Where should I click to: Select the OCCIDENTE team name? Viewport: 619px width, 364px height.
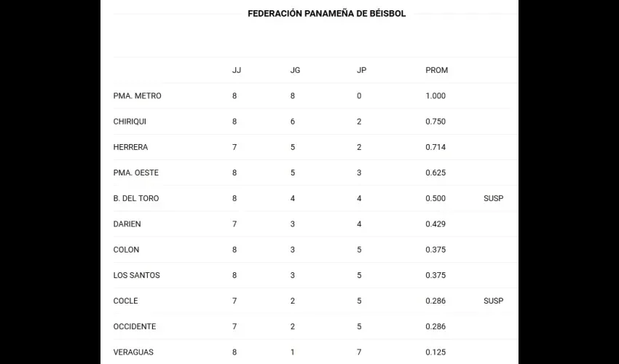(135, 327)
